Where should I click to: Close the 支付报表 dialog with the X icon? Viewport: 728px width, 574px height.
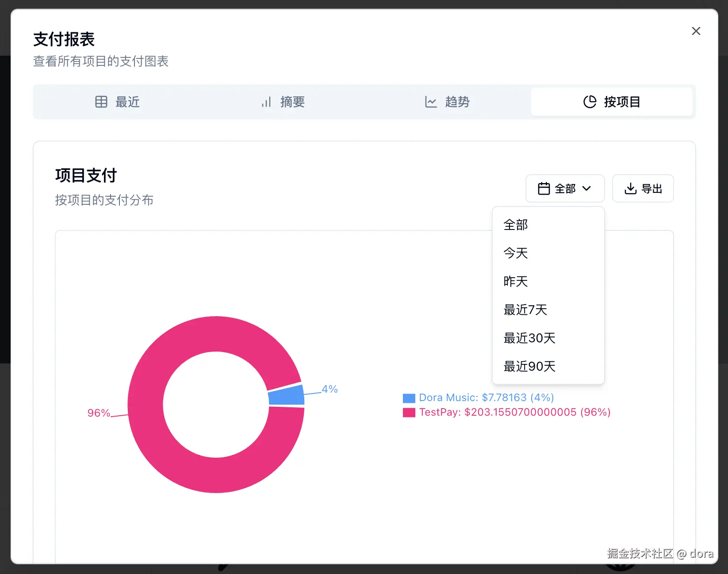click(x=696, y=31)
